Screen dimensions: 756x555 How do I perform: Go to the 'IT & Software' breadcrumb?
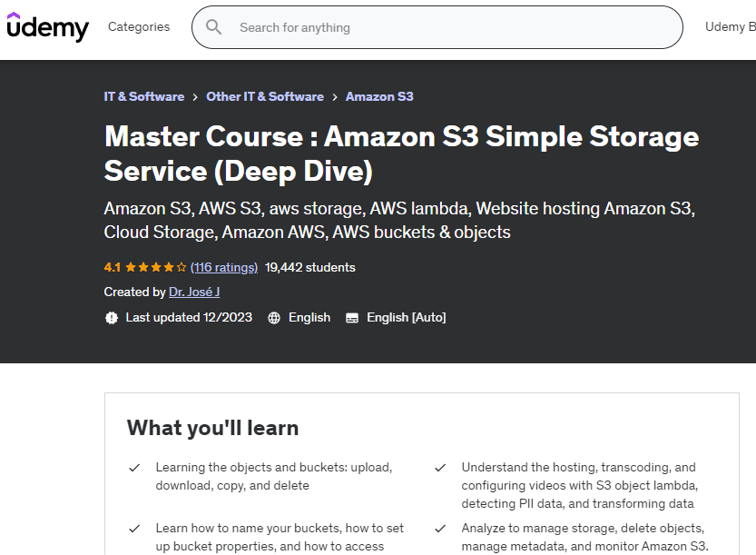[x=144, y=97]
